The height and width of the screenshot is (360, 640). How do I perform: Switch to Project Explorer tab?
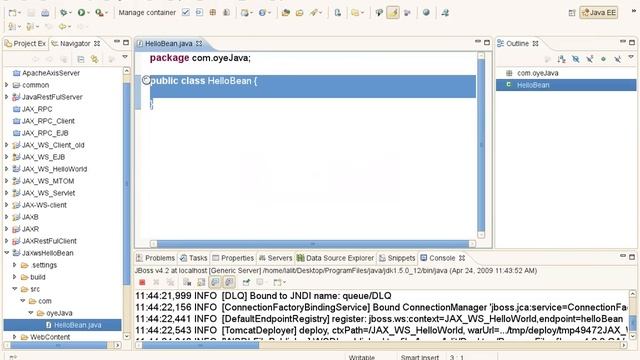point(25,43)
